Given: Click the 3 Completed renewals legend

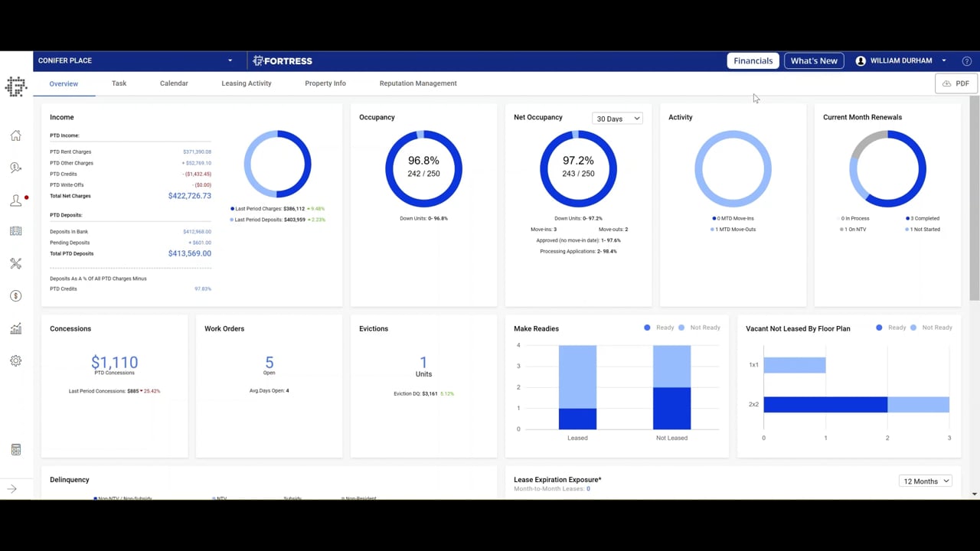Looking at the screenshot, I should click(x=922, y=219).
